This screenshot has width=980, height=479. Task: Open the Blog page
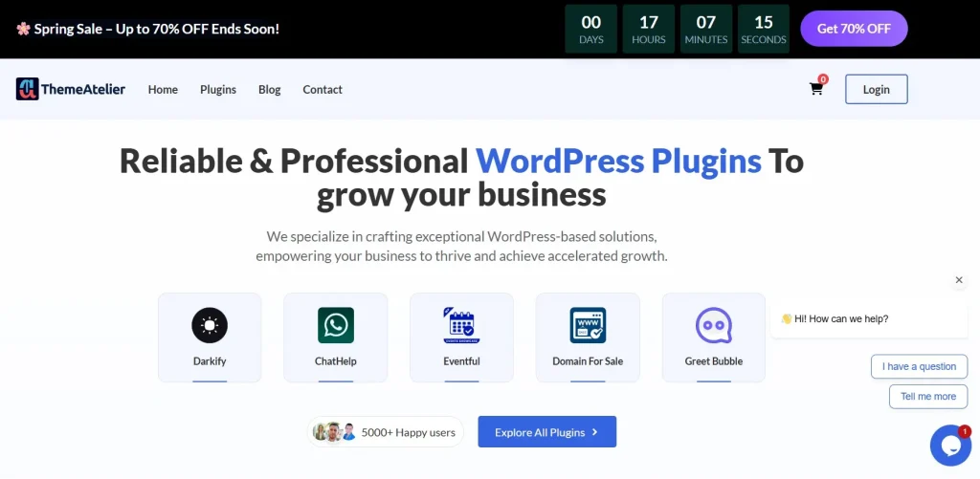tap(269, 89)
